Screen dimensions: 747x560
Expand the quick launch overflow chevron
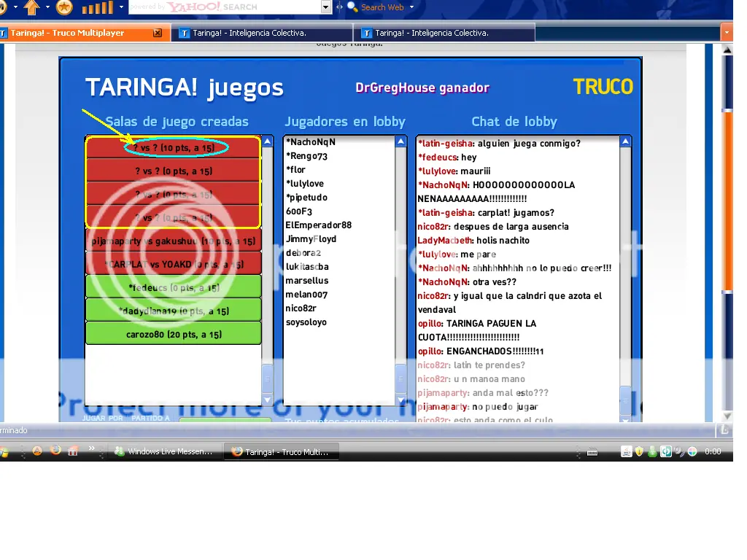(x=91, y=448)
